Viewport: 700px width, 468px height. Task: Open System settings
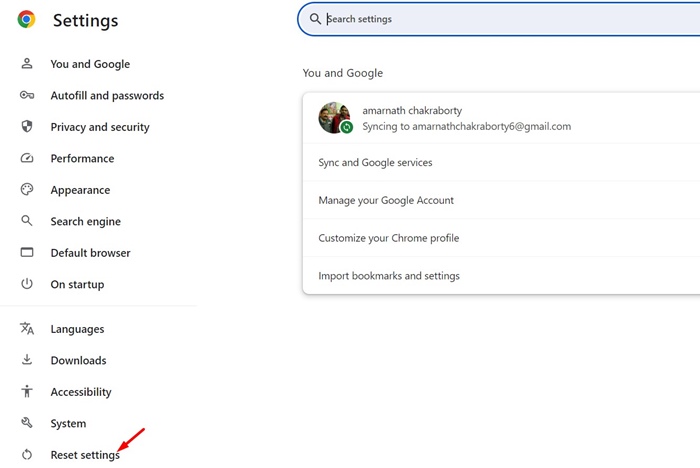coord(68,423)
